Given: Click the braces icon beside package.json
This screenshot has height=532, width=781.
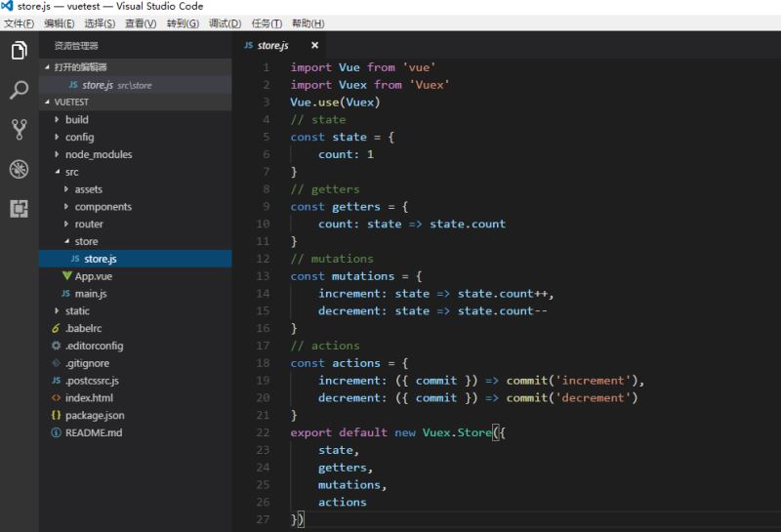Looking at the screenshot, I should 56,415.
